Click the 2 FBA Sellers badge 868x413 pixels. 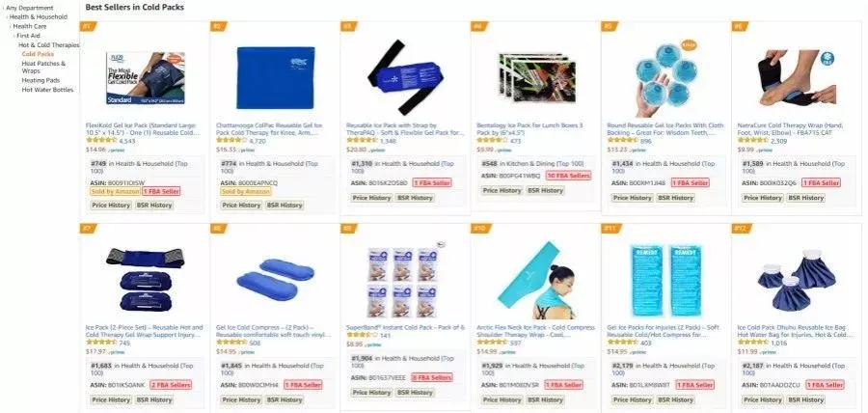[171, 385]
